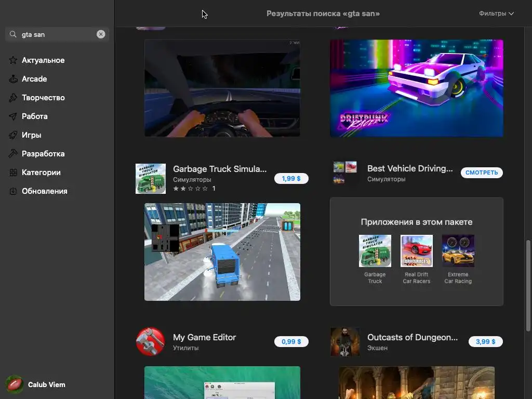Click the gta san search input

point(57,34)
